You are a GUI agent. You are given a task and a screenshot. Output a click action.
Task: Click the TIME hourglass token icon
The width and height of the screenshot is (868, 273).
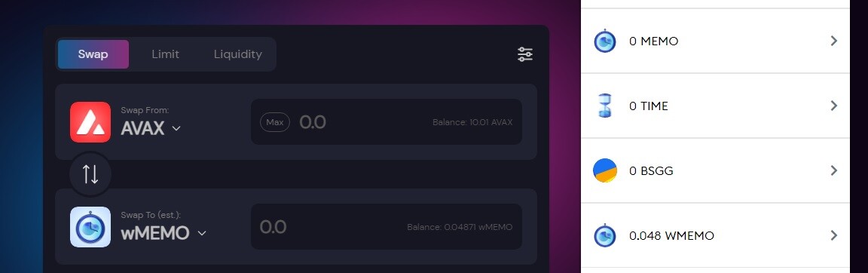(604, 106)
